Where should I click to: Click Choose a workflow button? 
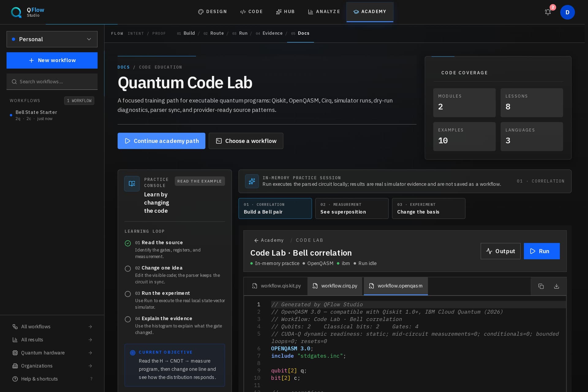coord(246,141)
